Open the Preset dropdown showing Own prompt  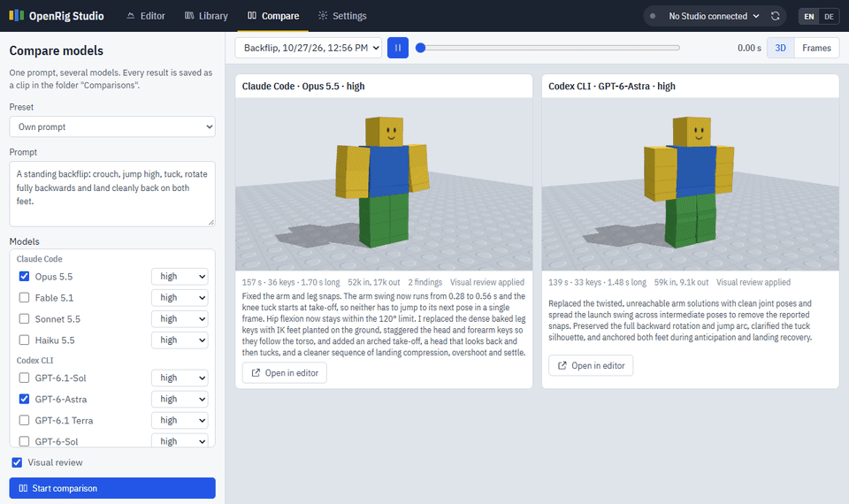(112, 126)
